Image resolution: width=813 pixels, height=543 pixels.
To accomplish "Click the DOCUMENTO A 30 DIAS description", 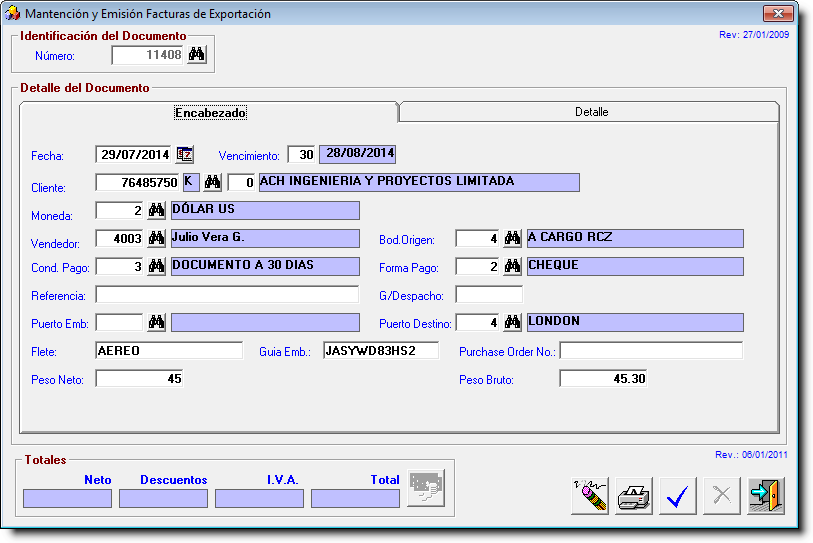I will pos(265,266).
